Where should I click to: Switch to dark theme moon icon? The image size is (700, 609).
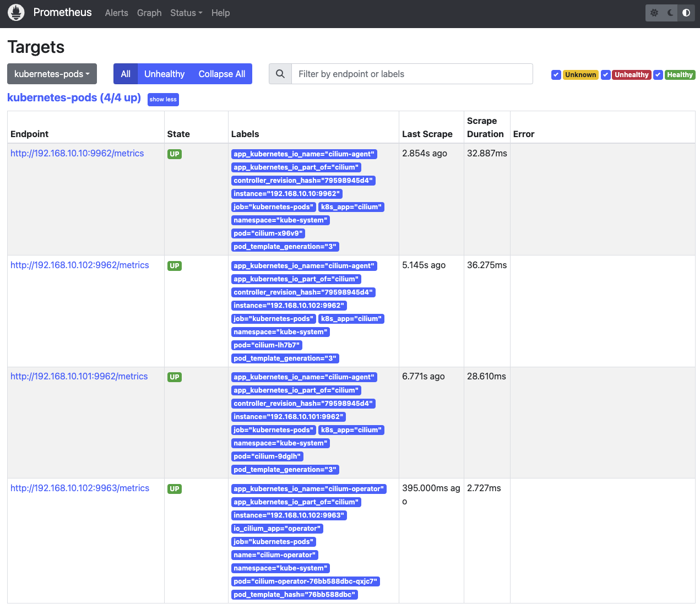(x=670, y=13)
